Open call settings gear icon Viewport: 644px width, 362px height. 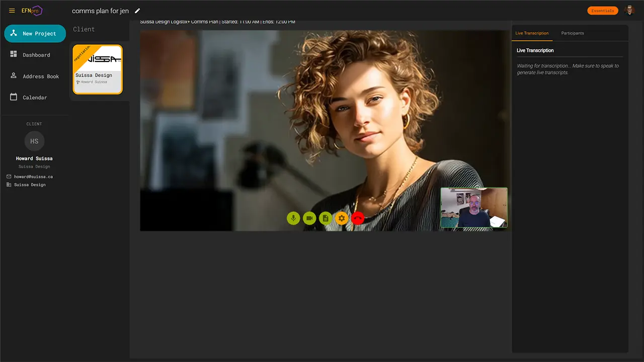click(x=342, y=218)
